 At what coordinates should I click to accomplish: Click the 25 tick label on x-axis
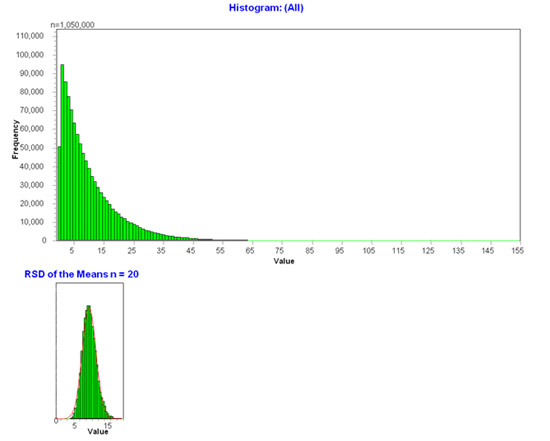pyautogui.click(x=132, y=250)
